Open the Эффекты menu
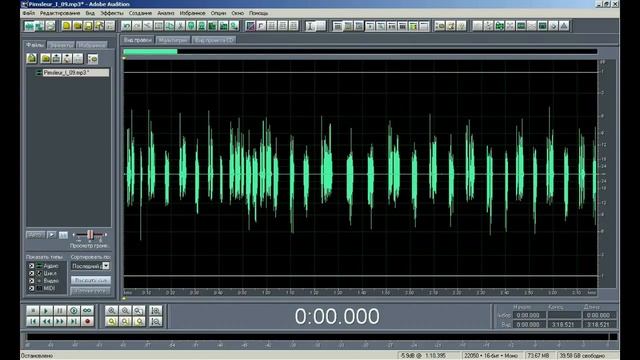 pyautogui.click(x=112, y=13)
